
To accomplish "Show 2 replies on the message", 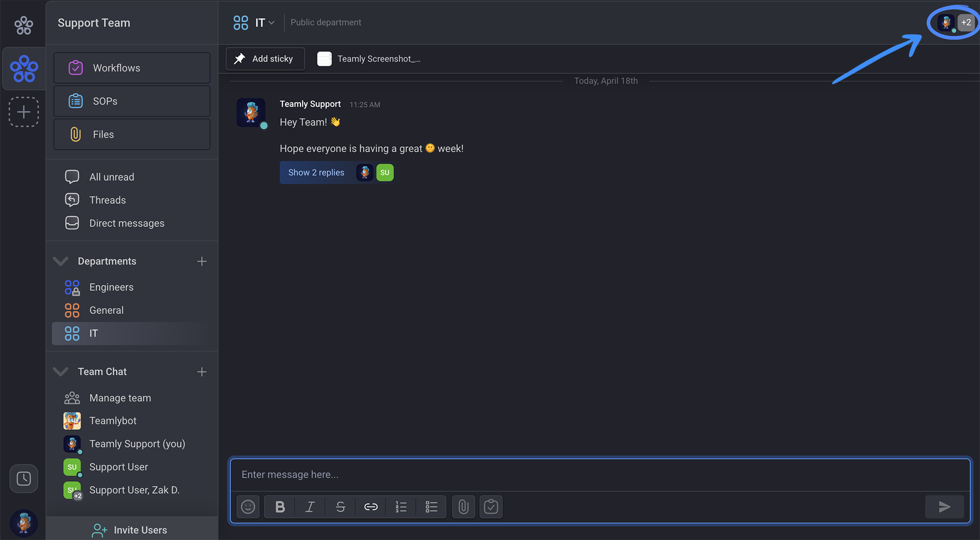I will click(316, 172).
